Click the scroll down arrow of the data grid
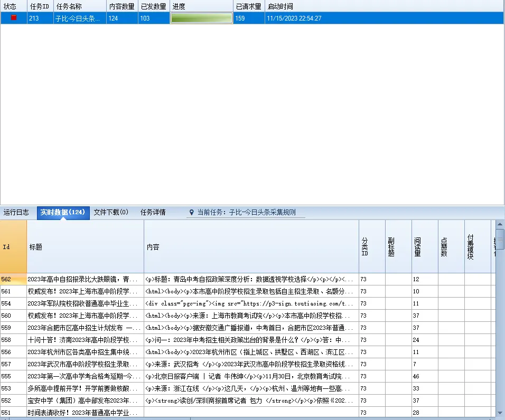Viewport: 505px width, 420px height. tap(500, 413)
